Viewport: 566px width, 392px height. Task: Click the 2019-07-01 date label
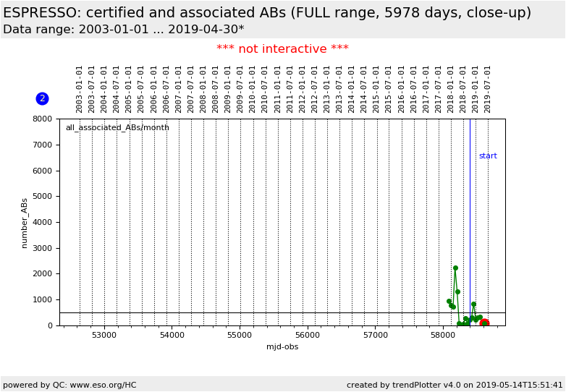tap(488, 89)
